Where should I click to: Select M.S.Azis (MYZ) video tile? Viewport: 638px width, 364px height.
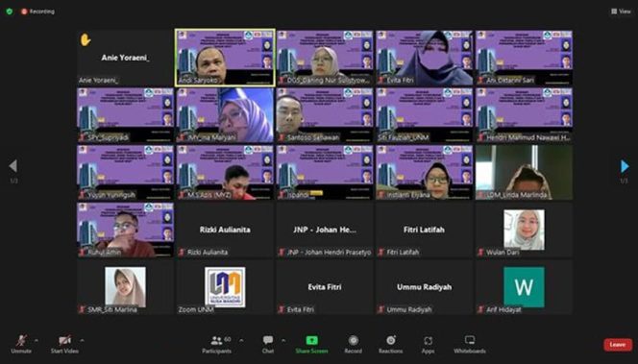(225, 173)
